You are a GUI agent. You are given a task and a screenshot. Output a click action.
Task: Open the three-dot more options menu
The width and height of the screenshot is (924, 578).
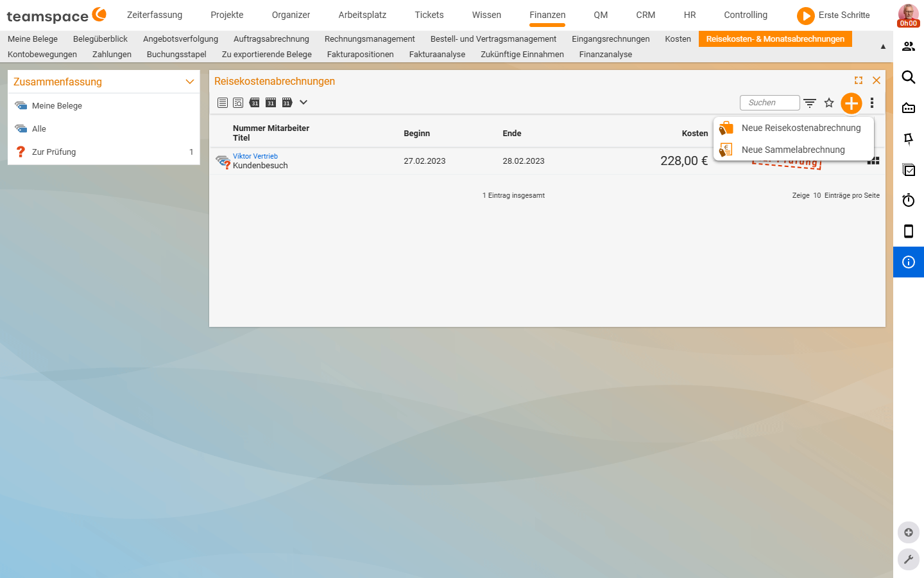872,103
